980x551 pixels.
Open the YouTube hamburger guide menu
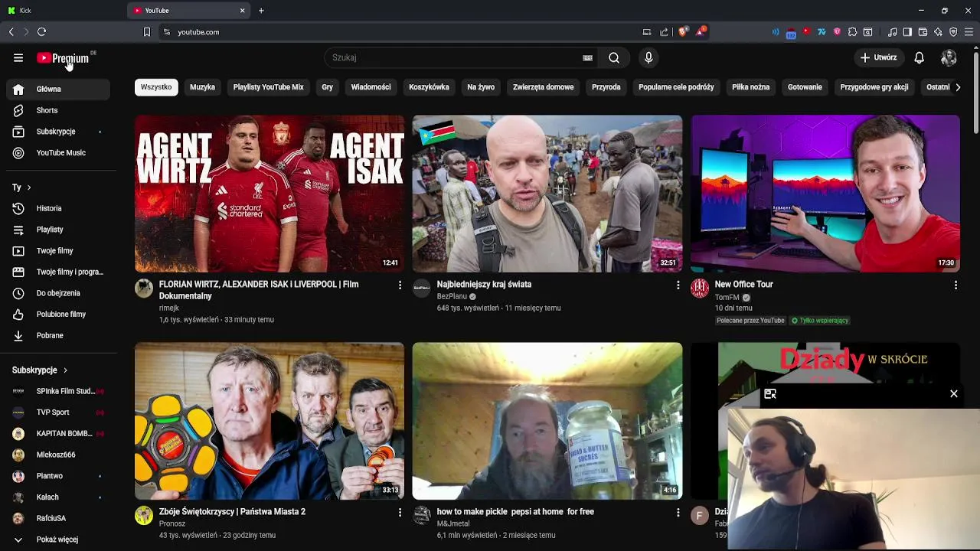[x=18, y=57]
